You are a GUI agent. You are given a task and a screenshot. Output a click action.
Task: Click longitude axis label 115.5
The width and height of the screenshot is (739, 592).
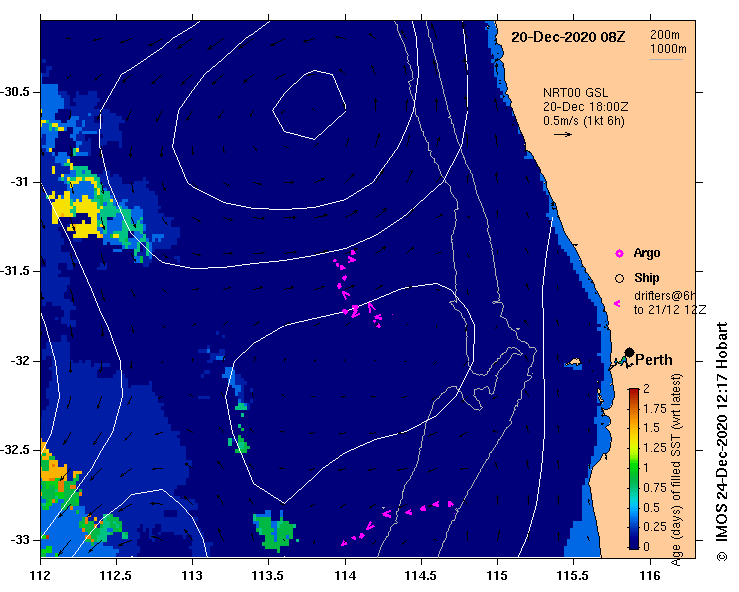pos(573,576)
